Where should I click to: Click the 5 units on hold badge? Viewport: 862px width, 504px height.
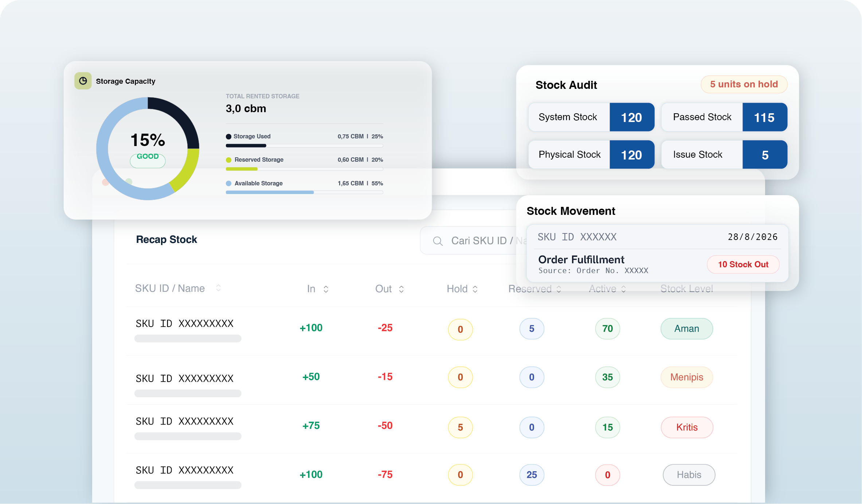click(x=744, y=84)
